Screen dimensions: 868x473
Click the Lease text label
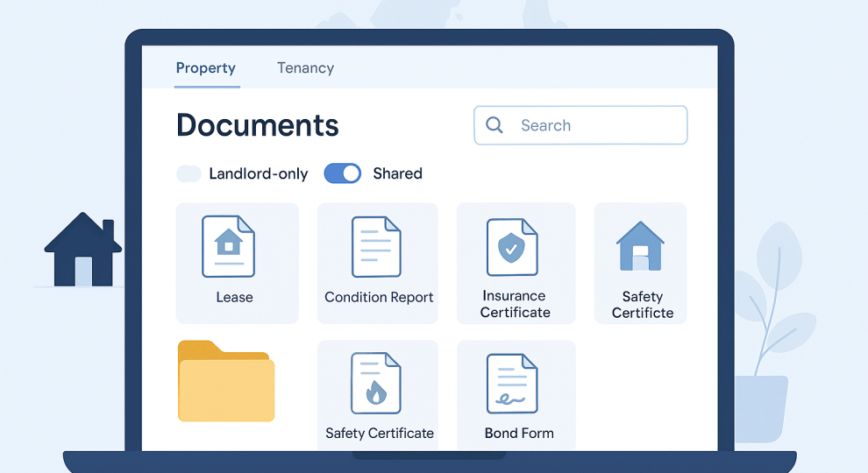pyautogui.click(x=234, y=297)
